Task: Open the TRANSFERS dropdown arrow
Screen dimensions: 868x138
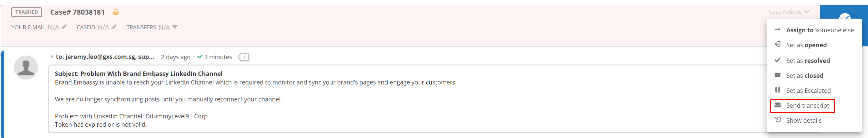Action: 174,27
